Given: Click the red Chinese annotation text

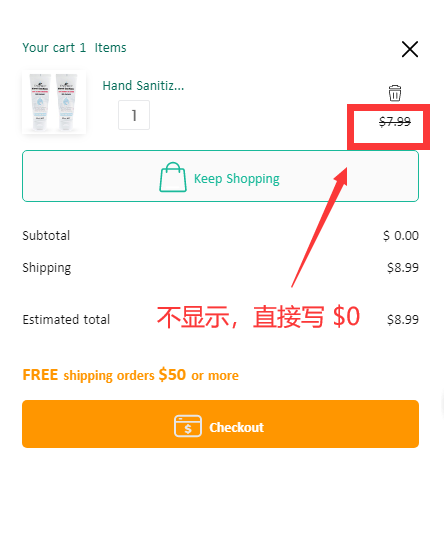Looking at the screenshot, I should [258, 317].
